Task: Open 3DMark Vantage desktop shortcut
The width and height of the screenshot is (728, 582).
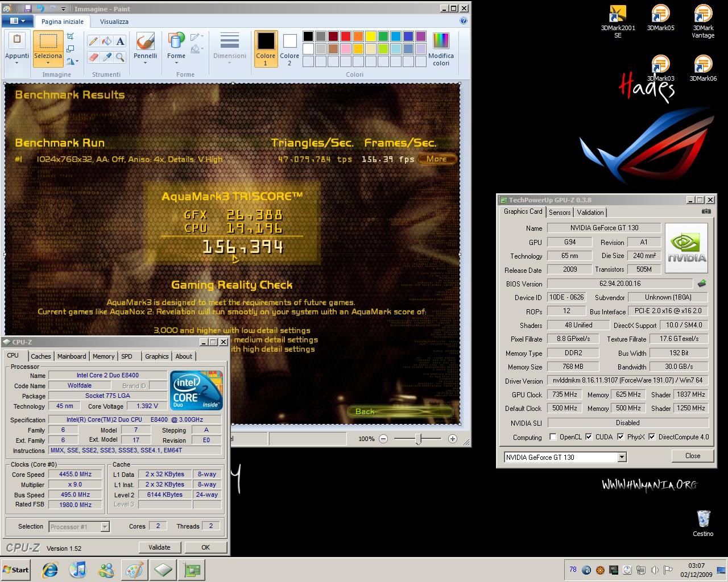Action: coord(703,22)
